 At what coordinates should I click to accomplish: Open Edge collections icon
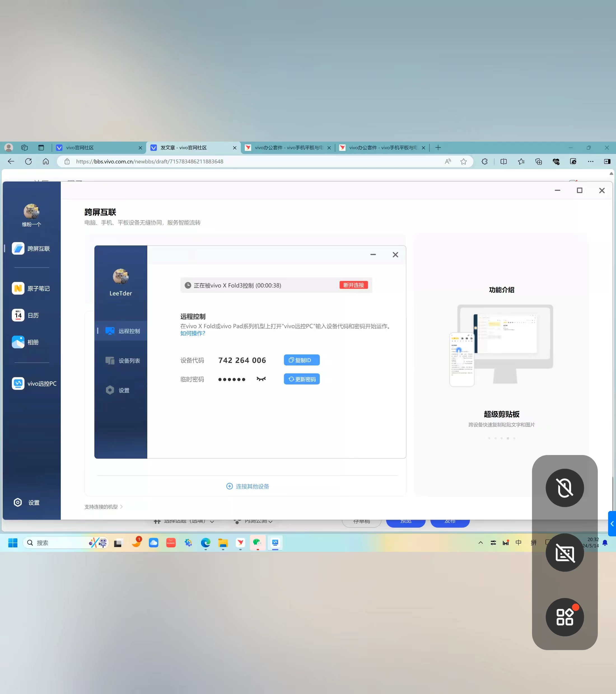click(538, 161)
